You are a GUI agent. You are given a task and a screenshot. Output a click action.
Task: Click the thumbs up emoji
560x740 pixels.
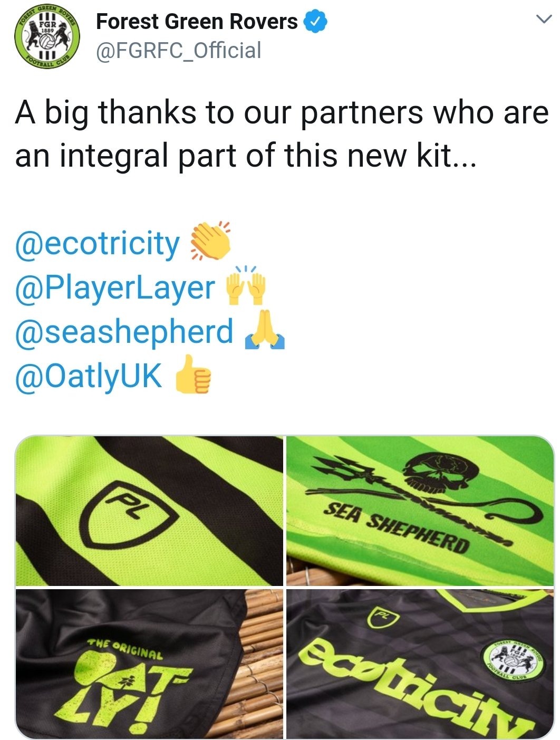pos(193,374)
